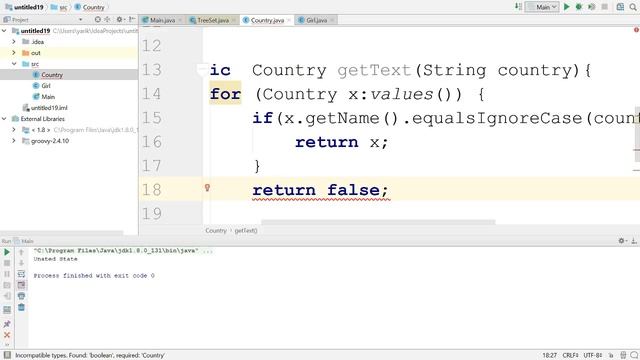Click the red error indicator at editor top-right
The image size is (640, 360).
(636, 30)
